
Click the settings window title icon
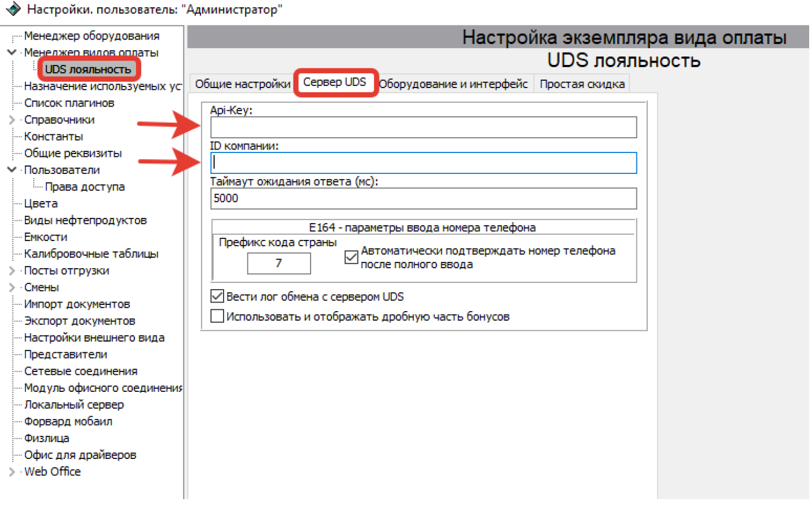tap(13, 9)
